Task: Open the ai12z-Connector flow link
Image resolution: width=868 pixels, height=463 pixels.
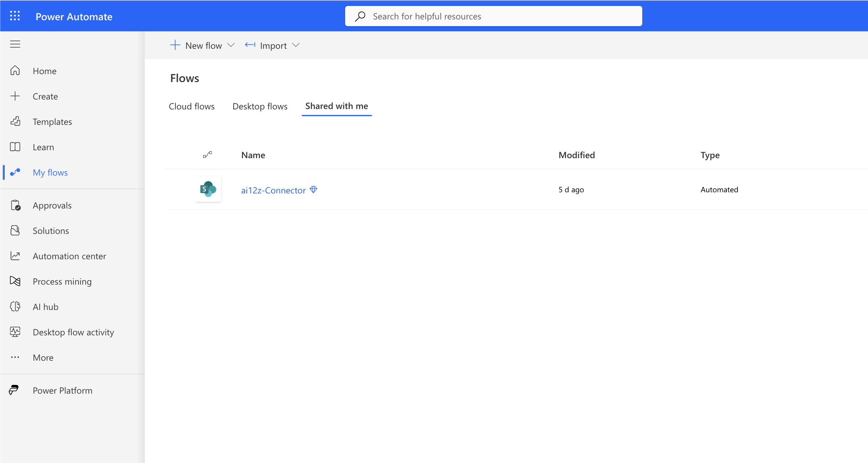Action: click(273, 190)
